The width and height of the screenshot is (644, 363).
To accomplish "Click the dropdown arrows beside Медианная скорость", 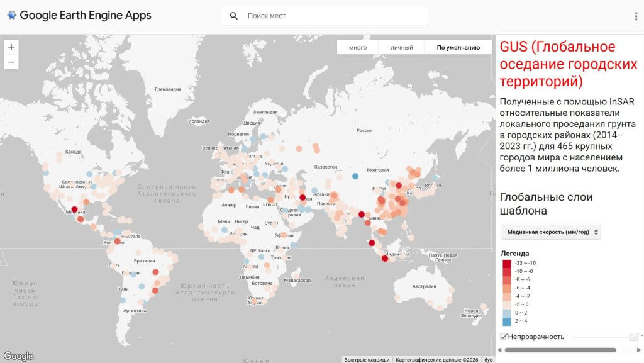I will pos(596,232).
